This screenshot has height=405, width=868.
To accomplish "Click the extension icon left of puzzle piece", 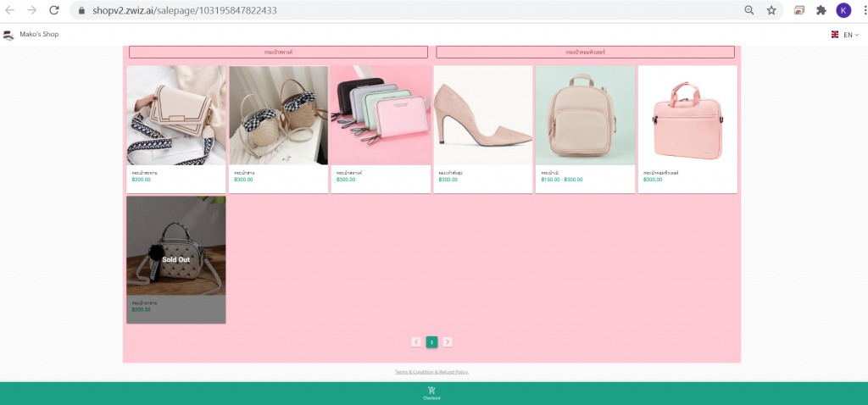I will (x=798, y=10).
